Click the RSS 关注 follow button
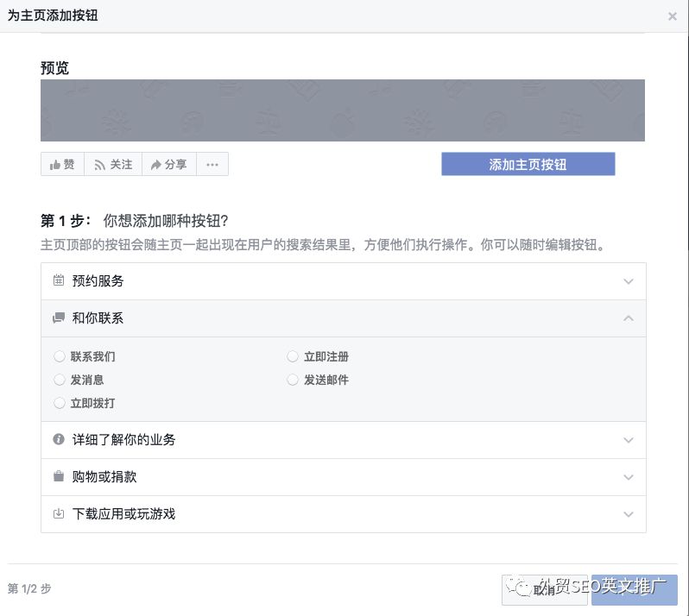 (x=113, y=164)
